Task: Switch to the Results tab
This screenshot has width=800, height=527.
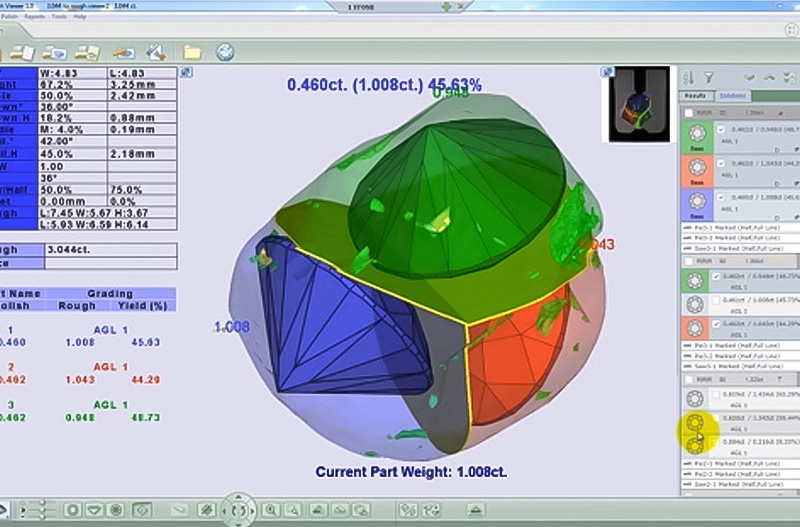Action: (x=695, y=96)
